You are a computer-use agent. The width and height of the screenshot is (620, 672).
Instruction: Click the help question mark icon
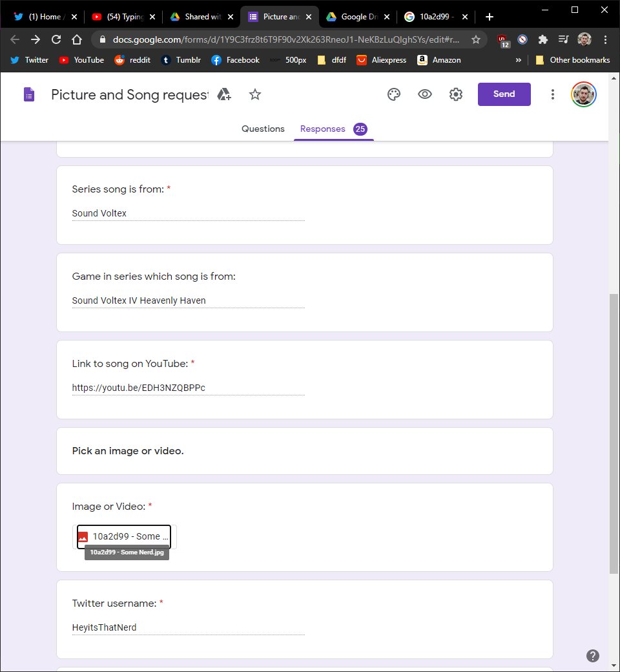click(593, 656)
